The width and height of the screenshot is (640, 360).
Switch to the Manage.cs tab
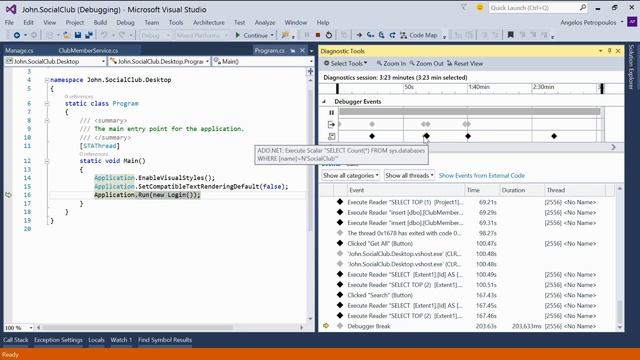[x=19, y=51]
